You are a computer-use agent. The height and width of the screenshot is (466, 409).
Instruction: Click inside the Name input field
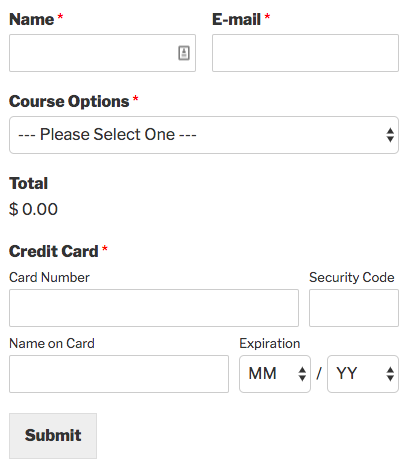click(102, 53)
